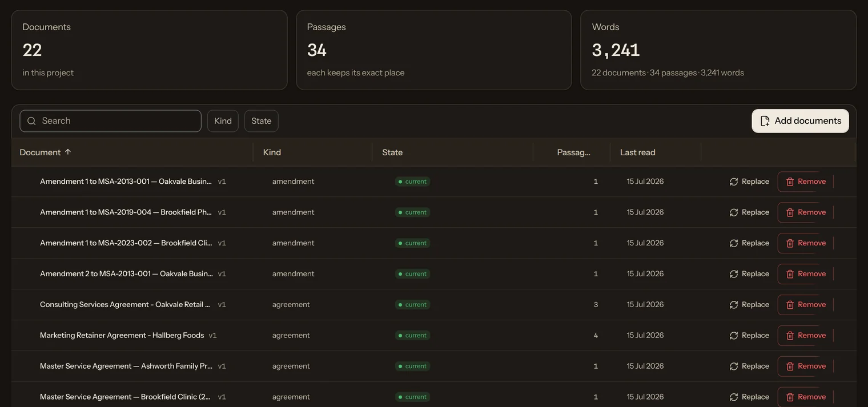This screenshot has width=868, height=407.
Task: Replace the Brookfield Clinic Master Service Agreement
Action: [x=749, y=397]
